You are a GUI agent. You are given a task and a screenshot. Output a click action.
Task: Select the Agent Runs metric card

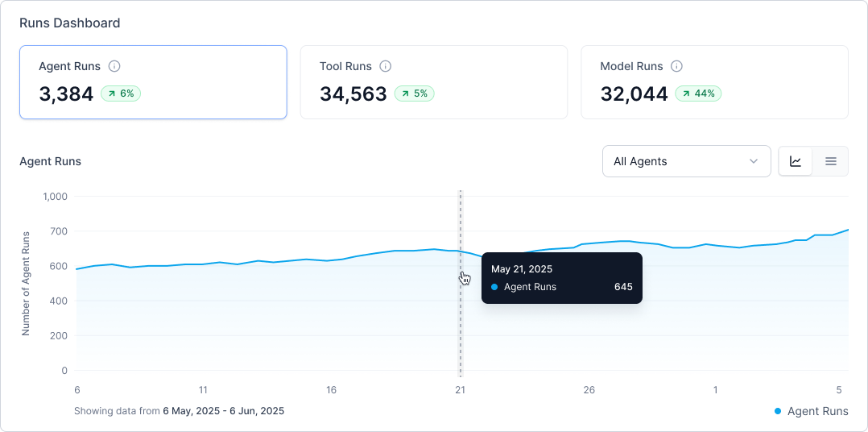coord(153,82)
